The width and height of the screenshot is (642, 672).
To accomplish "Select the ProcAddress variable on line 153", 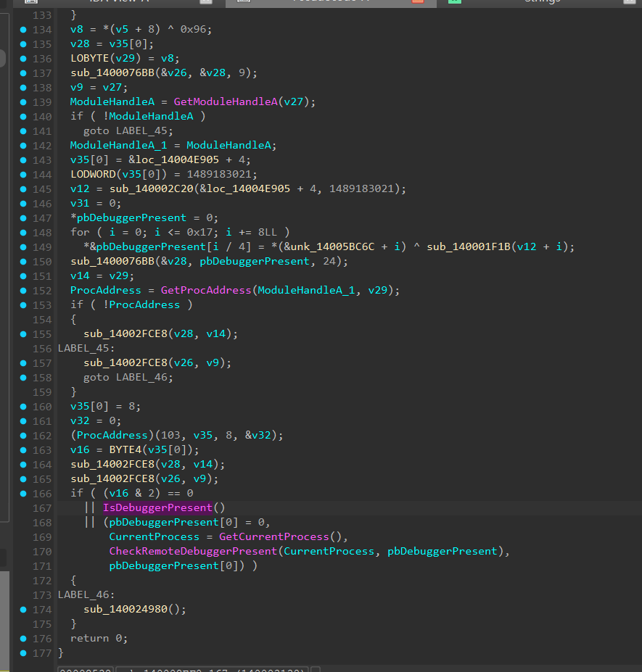I will (144, 304).
